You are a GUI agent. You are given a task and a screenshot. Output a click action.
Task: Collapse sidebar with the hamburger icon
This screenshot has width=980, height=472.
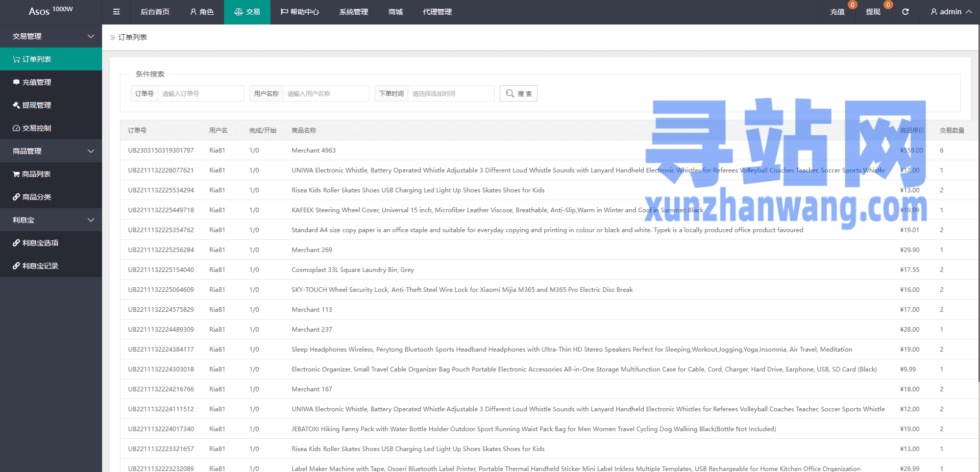click(116, 12)
